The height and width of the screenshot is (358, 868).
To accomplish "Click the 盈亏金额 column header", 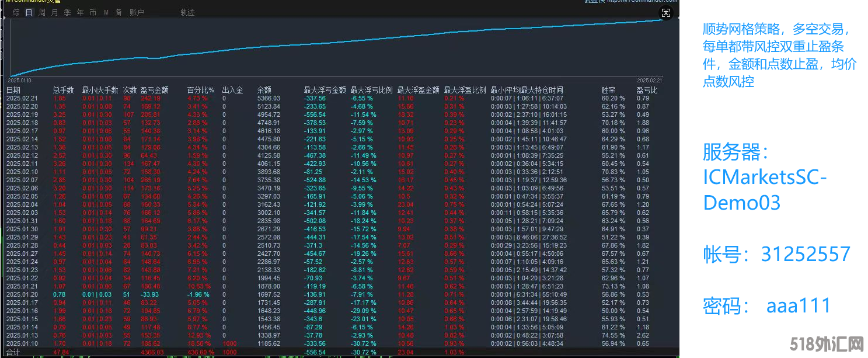I will coord(154,90).
